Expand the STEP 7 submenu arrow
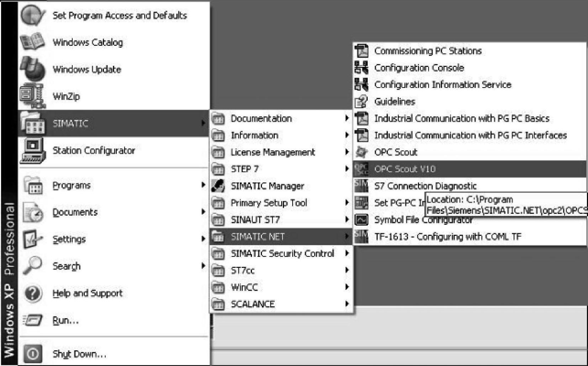 pos(347,169)
